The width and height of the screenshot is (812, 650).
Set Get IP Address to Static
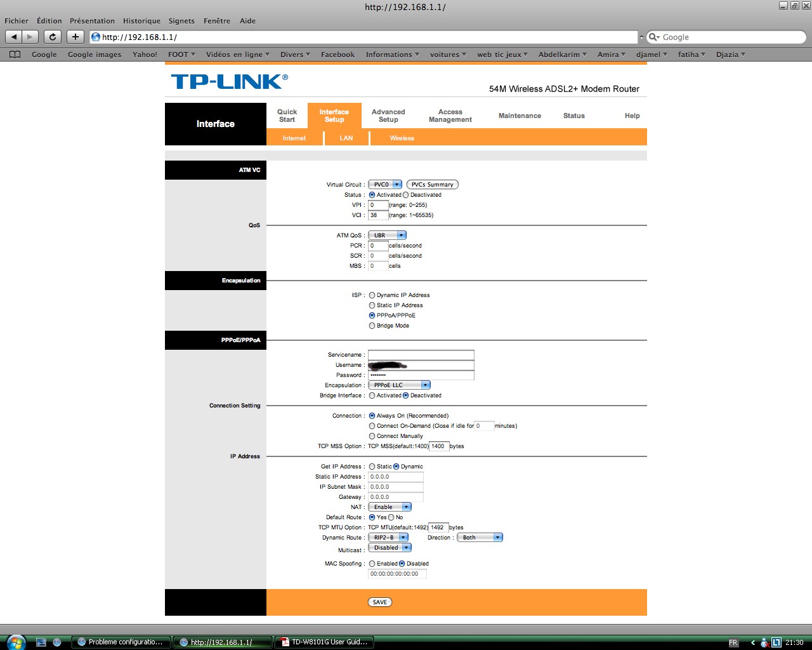[372, 467]
